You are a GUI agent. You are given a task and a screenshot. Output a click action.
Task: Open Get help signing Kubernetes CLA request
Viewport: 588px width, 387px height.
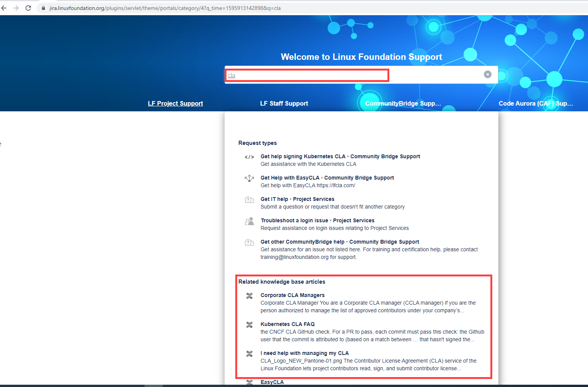(303, 156)
